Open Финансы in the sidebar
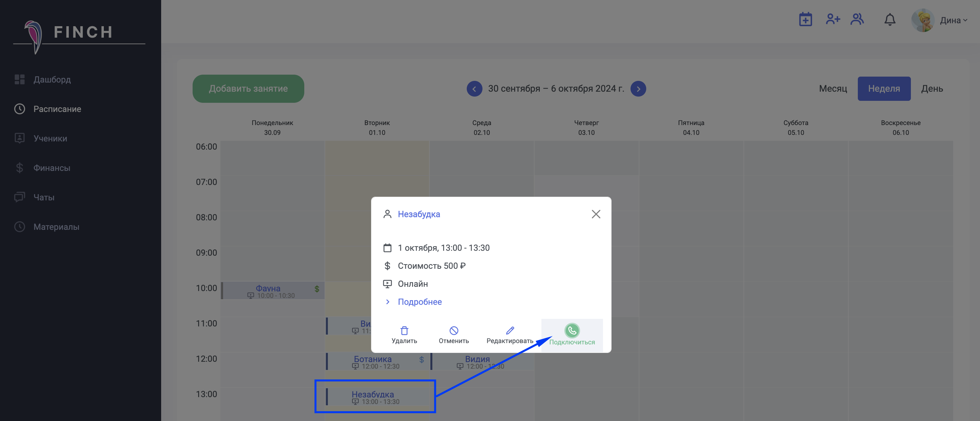This screenshot has height=421, width=980. pos(52,168)
